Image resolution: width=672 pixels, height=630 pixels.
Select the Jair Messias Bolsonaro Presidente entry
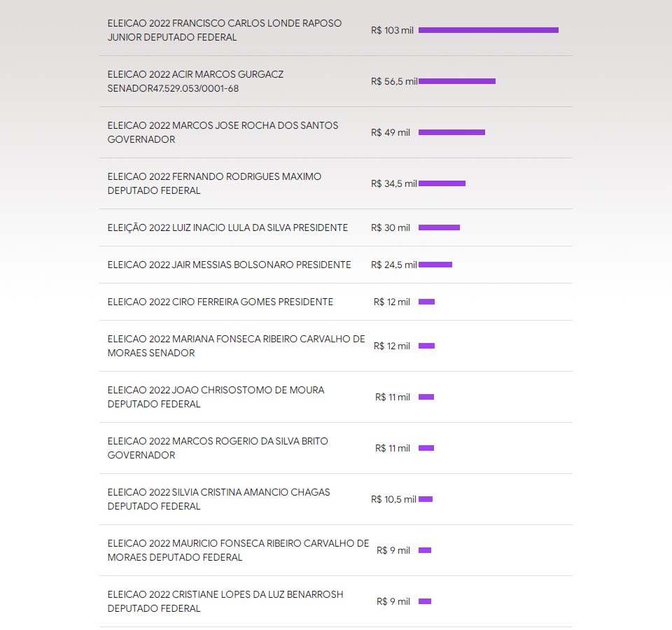[x=229, y=265]
